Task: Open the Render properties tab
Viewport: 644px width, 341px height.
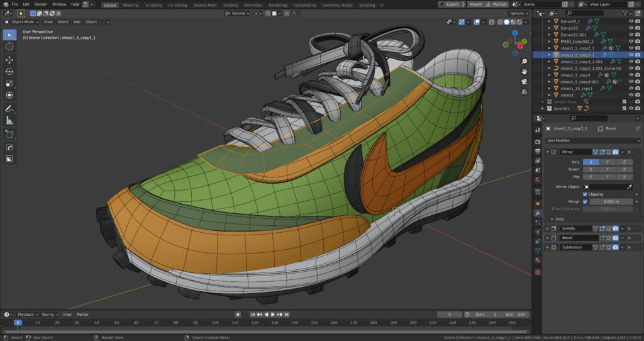Action: pyautogui.click(x=538, y=142)
